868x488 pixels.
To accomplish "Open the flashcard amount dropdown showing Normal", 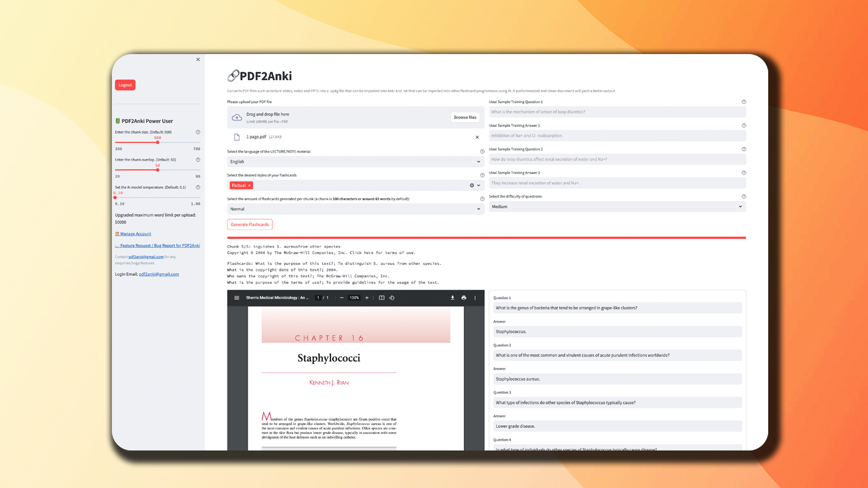I will (356, 209).
